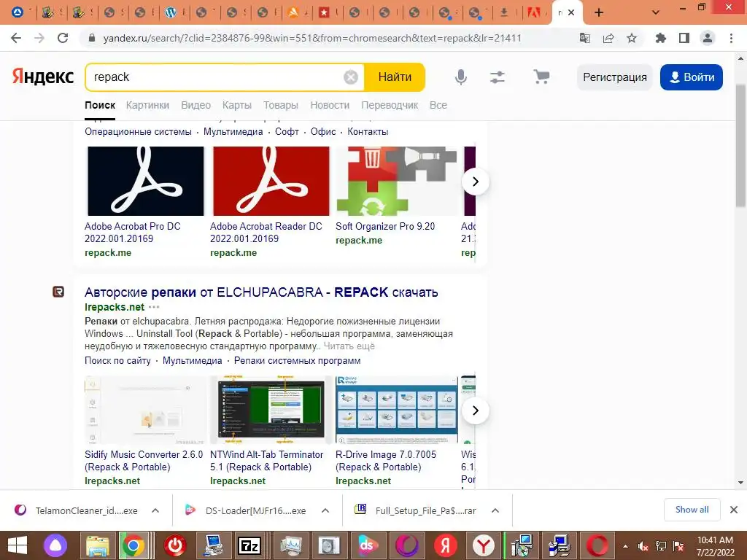This screenshot has width=747, height=560.
Task: Share this page via address bar icon
Action: [608, 38]
